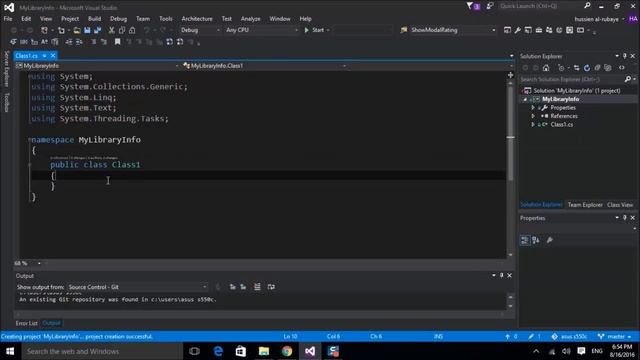640x360 pixels.
Task: Click the Home icon in Solution Explorer
Action: [x=546, y=68]
